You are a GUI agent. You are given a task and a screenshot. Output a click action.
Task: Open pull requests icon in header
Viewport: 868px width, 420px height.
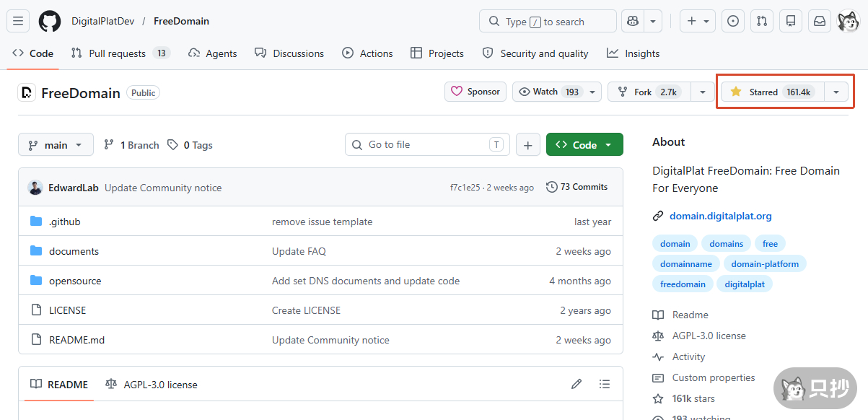(762, 21)
